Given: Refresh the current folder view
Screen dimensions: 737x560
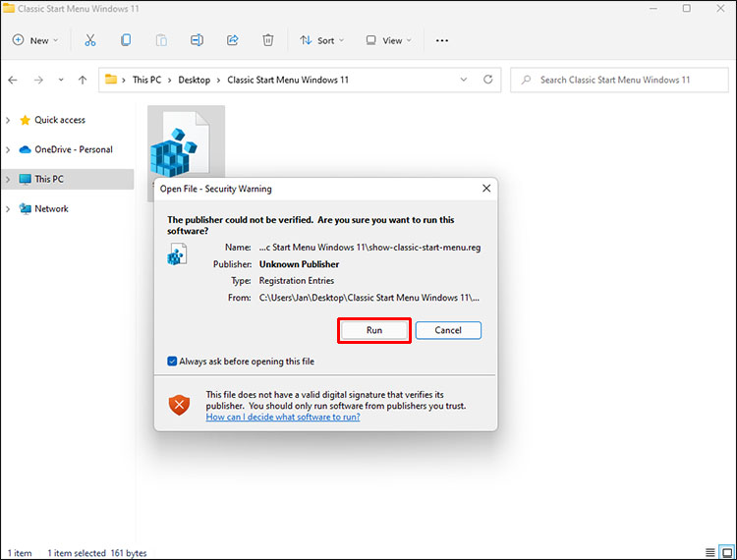Looking at the screenshot, I should 487,80.
